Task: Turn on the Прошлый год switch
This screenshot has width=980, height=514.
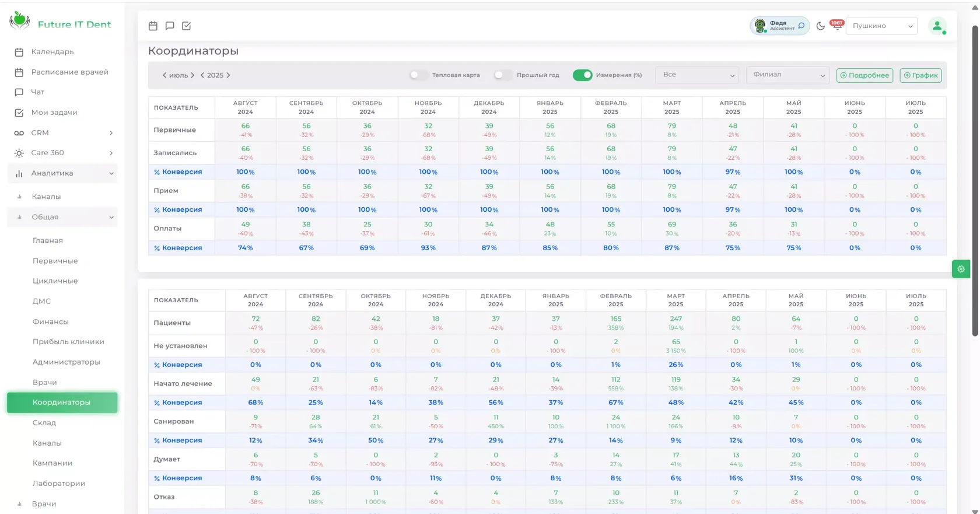Action: coord(503,75)
